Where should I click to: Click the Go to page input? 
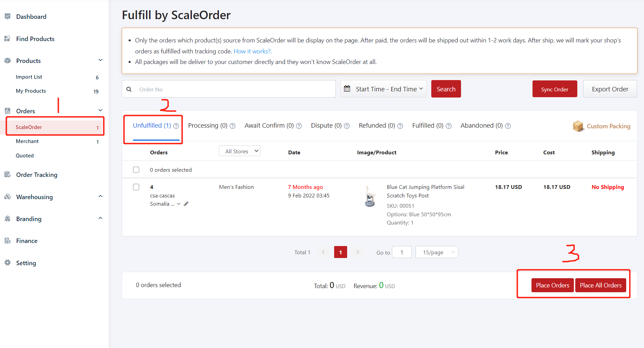pos(402,252)
